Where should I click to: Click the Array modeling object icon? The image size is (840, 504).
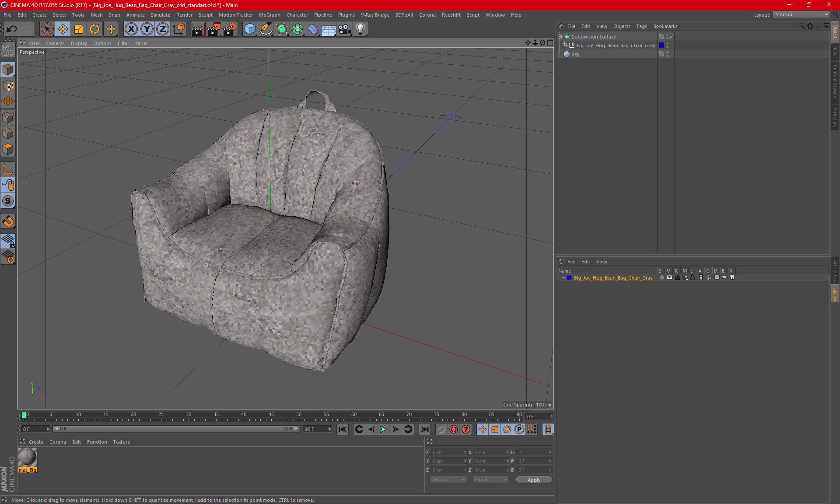(x=297, y=29)
